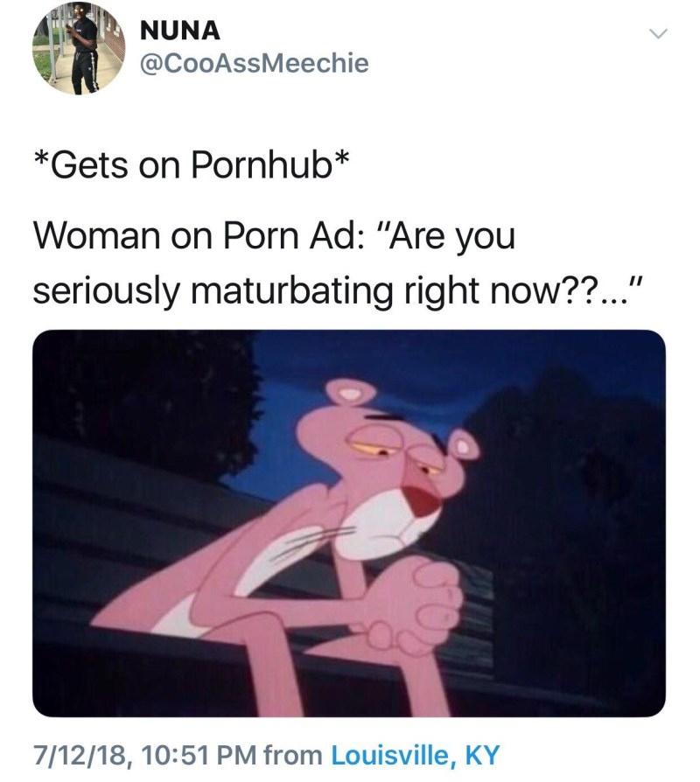Click the 7/12/18 date in timestamp
The width and height of the screenshot is (700, 782).
coord(80,755)
